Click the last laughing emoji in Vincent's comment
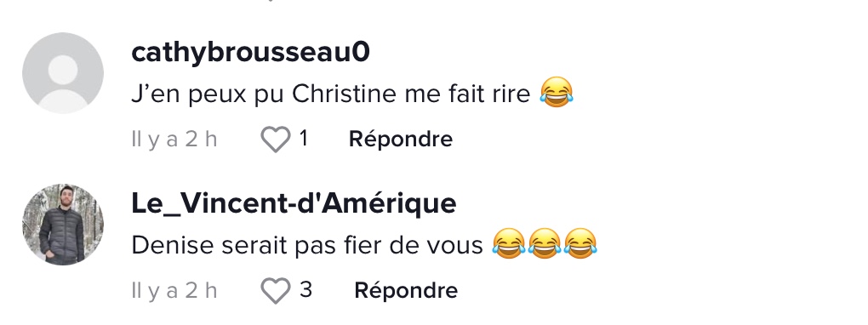This screenshot has height=325, width=868. pyautogui.click(x=580, y=243)
